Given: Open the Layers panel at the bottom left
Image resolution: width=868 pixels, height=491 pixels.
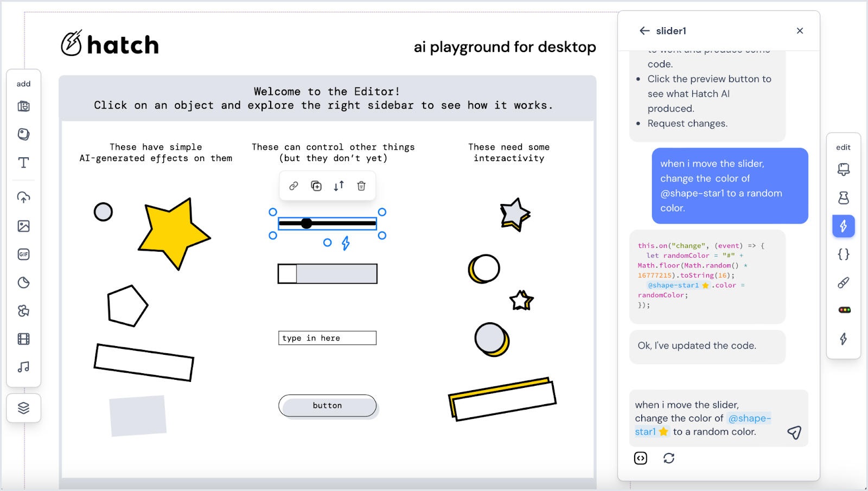Looking at the screenshot, I should point(23,408).
